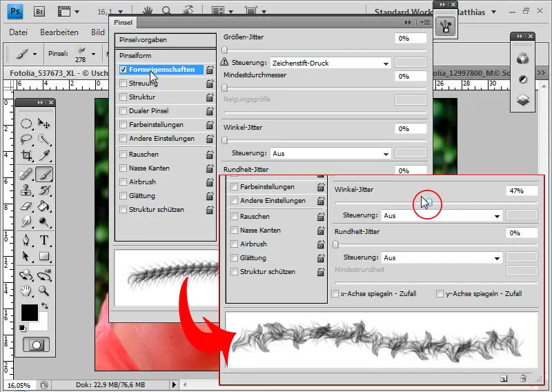Click the Größen-Jitter 0% field
This screenshot has height=392, width=552.
[x=411, y=39]
